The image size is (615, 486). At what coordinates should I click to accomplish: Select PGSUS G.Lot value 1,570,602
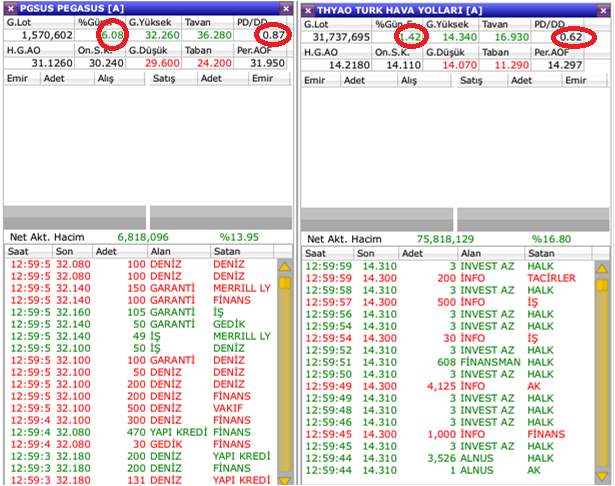(x=47, y=35)
